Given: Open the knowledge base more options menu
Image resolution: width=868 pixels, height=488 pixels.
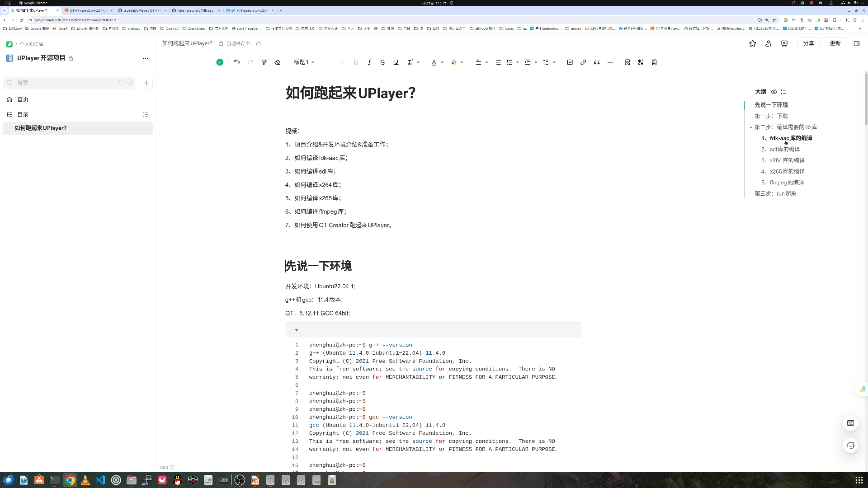Looking at the screenshot, I should (145, 58).
